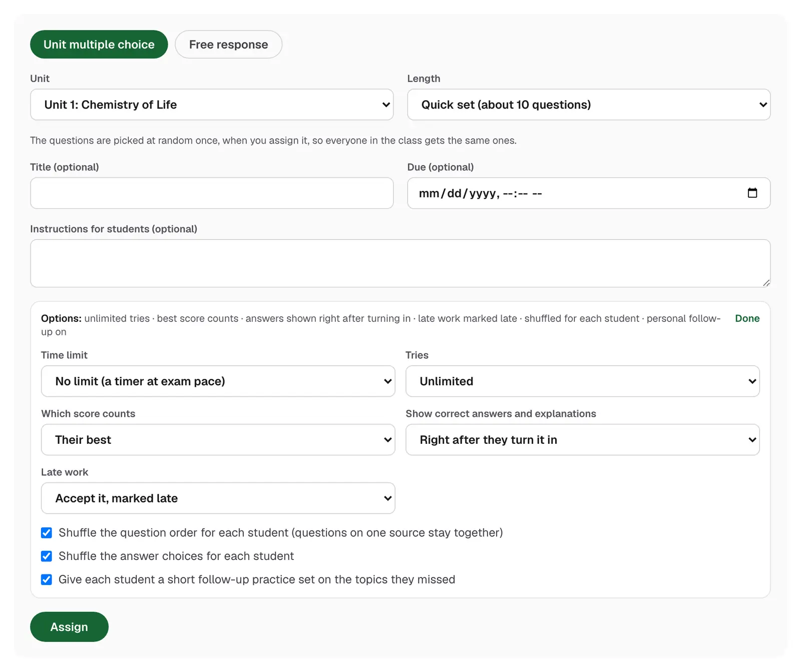This screenshot has height=672, width=801.
Task: Click the text about questions picked at random
Action: tap(273, 141)
